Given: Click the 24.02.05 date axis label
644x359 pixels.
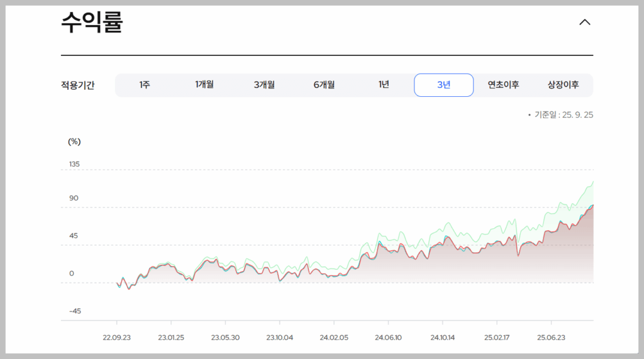Looking at the screenshot, I should point(333,338).
